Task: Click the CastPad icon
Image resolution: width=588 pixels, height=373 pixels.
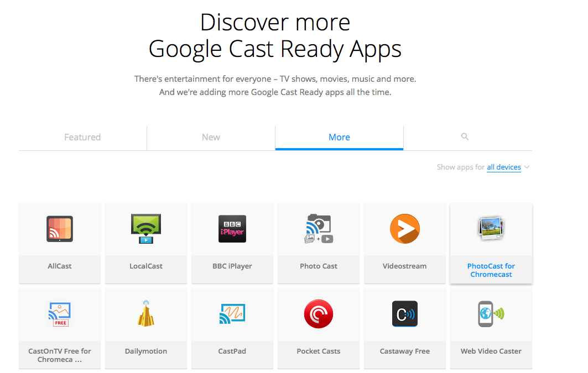Action: [x=232, y=313]
